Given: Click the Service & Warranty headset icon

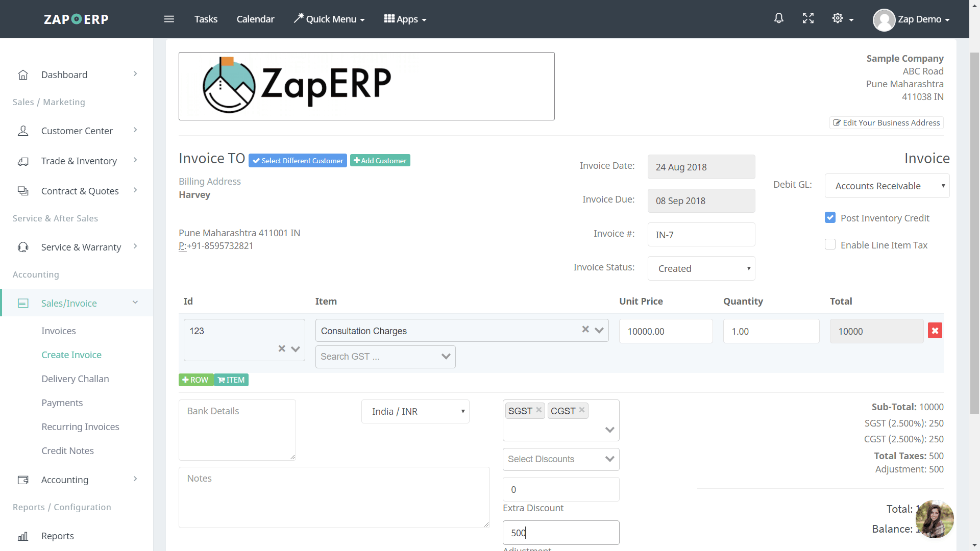Looking at the screenshot, I should point(23,247).
